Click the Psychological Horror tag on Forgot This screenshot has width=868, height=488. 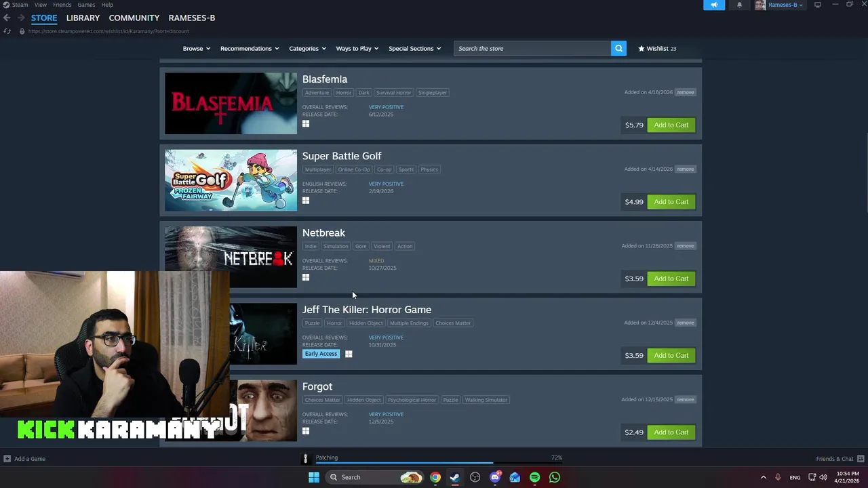412,400
